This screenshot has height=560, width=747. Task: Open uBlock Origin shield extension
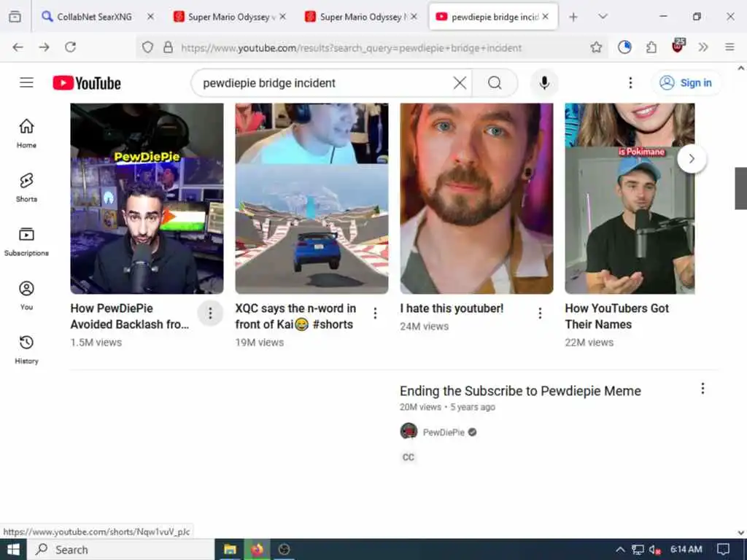678,46
